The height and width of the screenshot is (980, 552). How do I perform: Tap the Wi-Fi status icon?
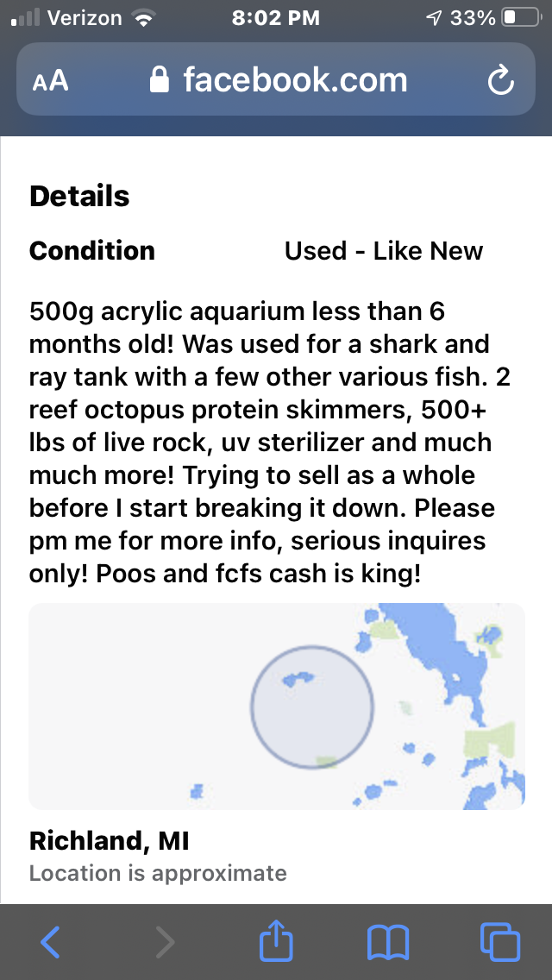pyautogui.click(x=141, y=18)
